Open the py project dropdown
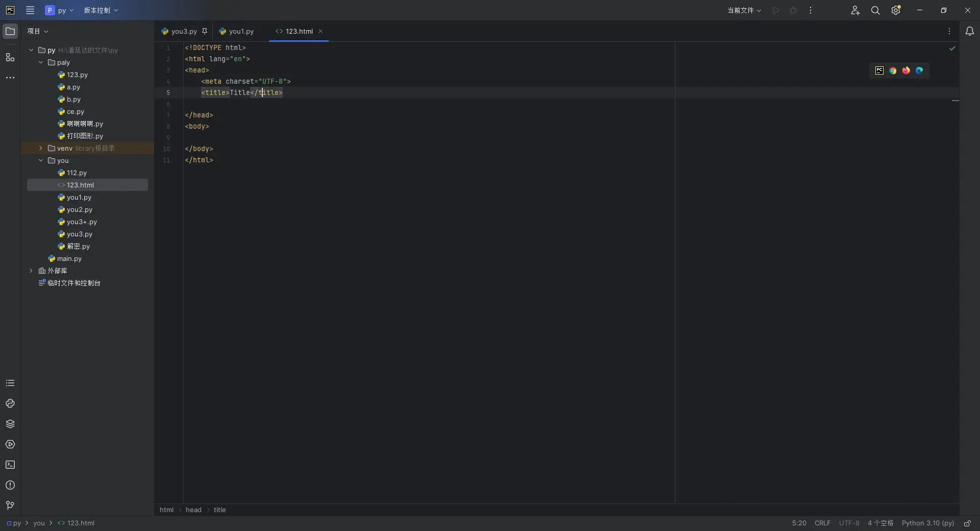980x531 pixels. [60, 10]
